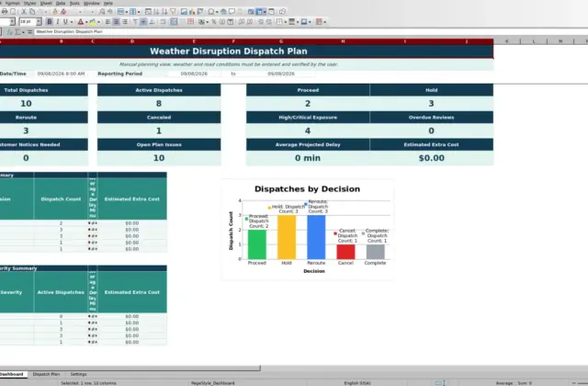Click the Conditional Formatting icon
The image size is (588, 386).
point(319,22)
